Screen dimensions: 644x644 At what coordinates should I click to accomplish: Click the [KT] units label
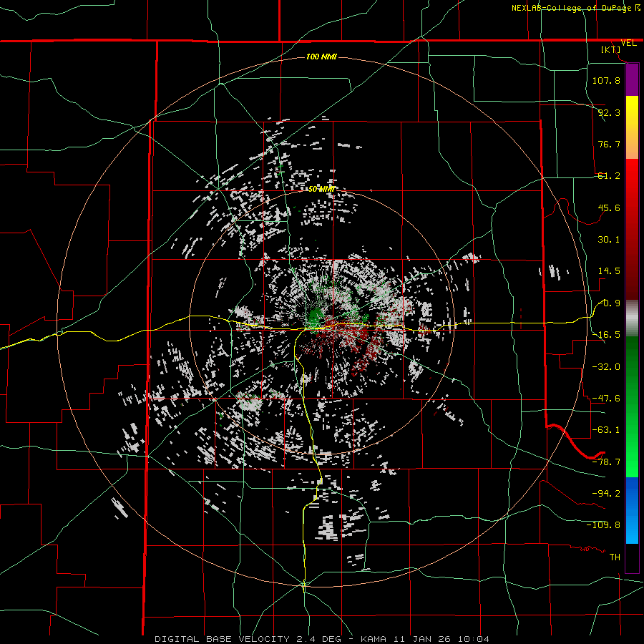click(x=611, y=49)
